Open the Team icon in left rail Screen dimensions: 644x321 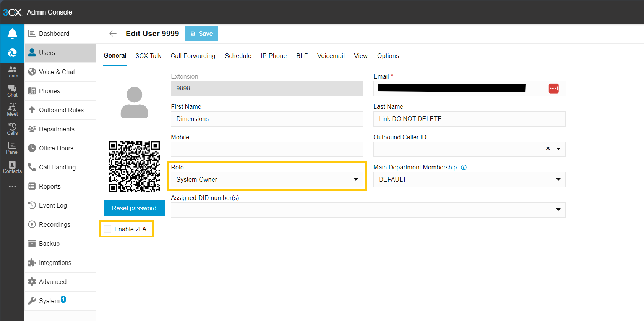12,72
